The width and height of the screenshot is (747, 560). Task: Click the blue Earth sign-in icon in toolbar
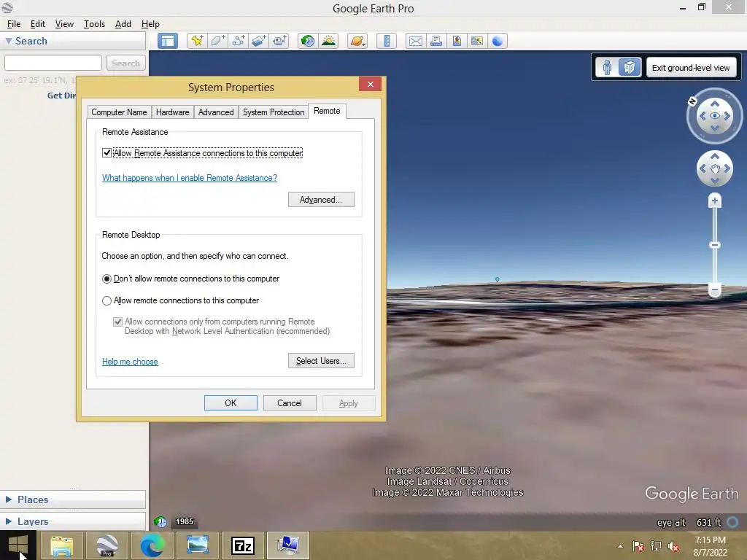click(x=498, y=41)
